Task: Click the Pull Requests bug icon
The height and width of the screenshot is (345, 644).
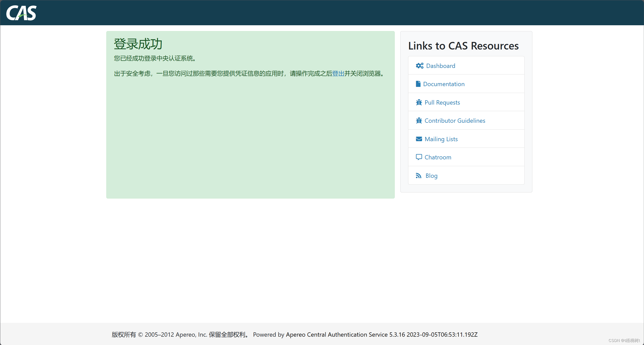Action: pos(419,102)
